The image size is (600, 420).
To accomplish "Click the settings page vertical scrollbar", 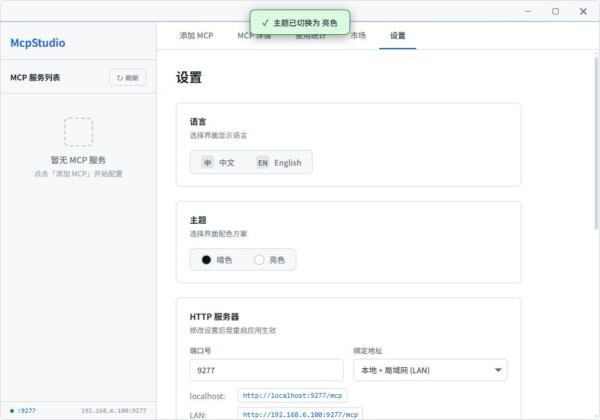I will click(596, 143).
